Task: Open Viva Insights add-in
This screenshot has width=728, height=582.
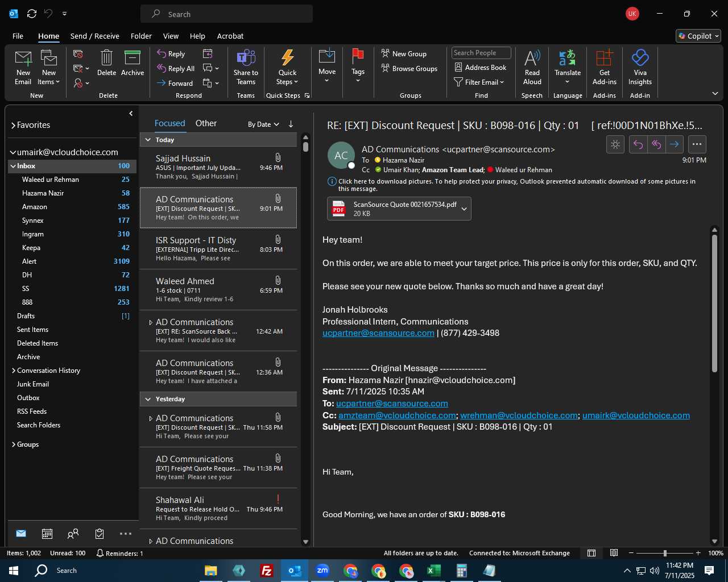Action: coord(640,58)
